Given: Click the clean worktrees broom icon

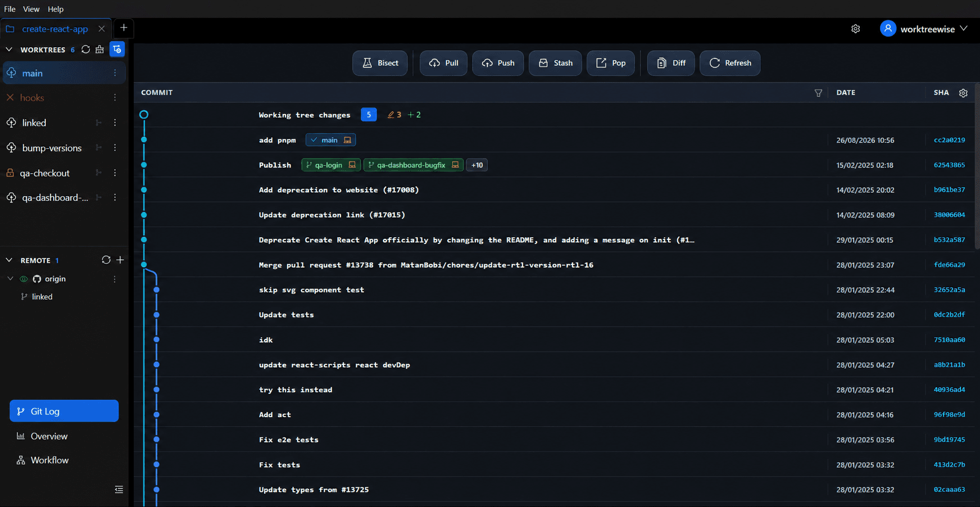Looking at the screenshot, I should (x=100, y=49).
